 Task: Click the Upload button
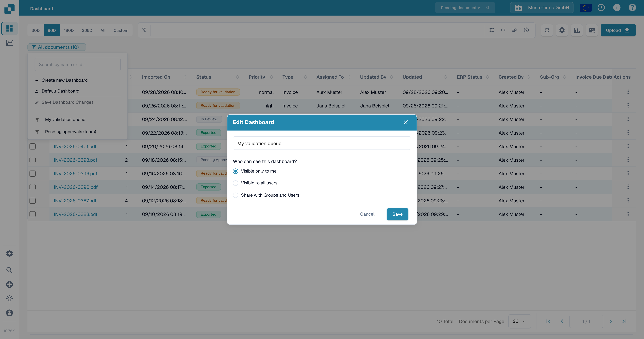point(618,30)
